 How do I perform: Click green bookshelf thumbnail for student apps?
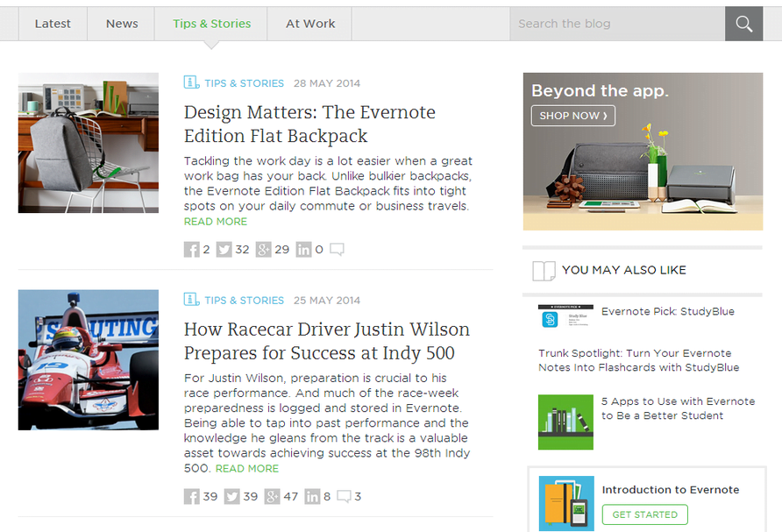tap(565, 422)
